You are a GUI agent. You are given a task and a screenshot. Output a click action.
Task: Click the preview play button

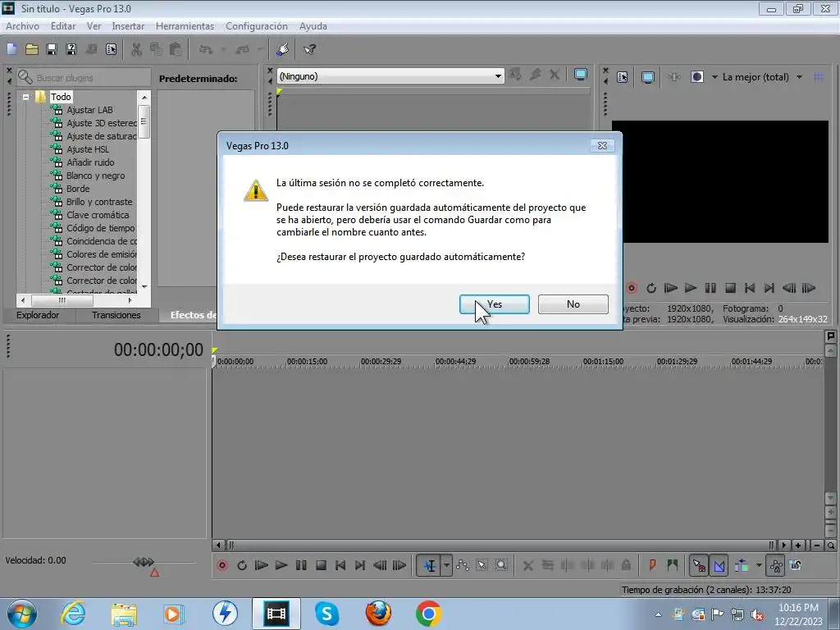[x=691, y=288]
